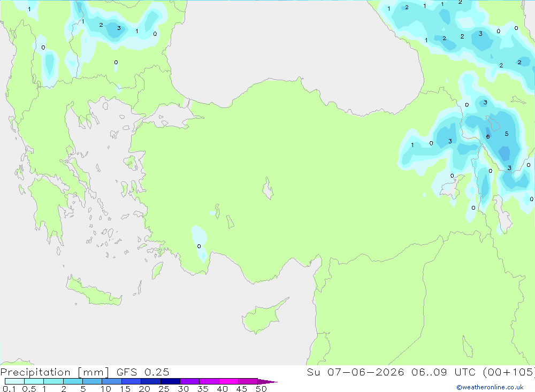This screenshot has height=392, width=535.
Task: Click the 'Precipitation [mm]' title text
Action: (x=55, y=372)
